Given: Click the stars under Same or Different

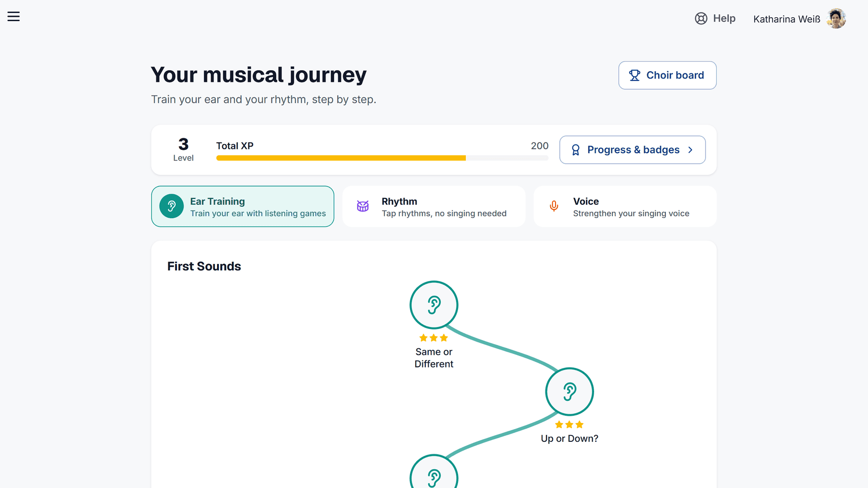Looking at the screenshot, I should pyautogui.click(x=434, y=338).
